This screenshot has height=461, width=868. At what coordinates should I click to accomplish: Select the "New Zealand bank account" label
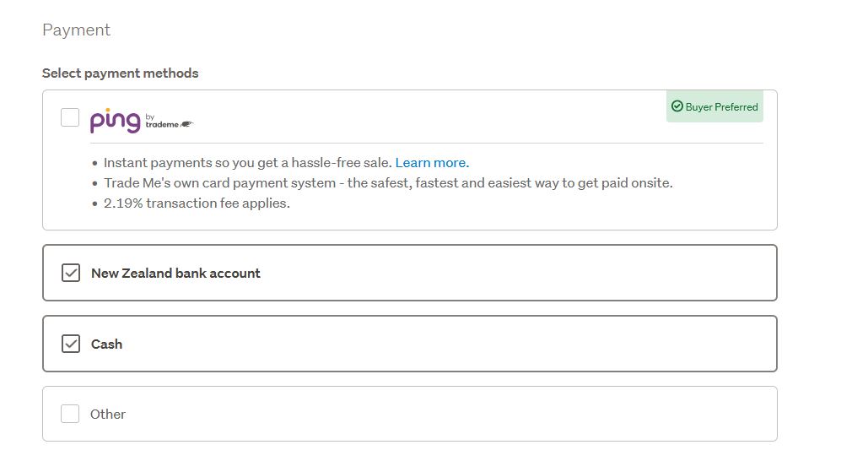point(175,274)
